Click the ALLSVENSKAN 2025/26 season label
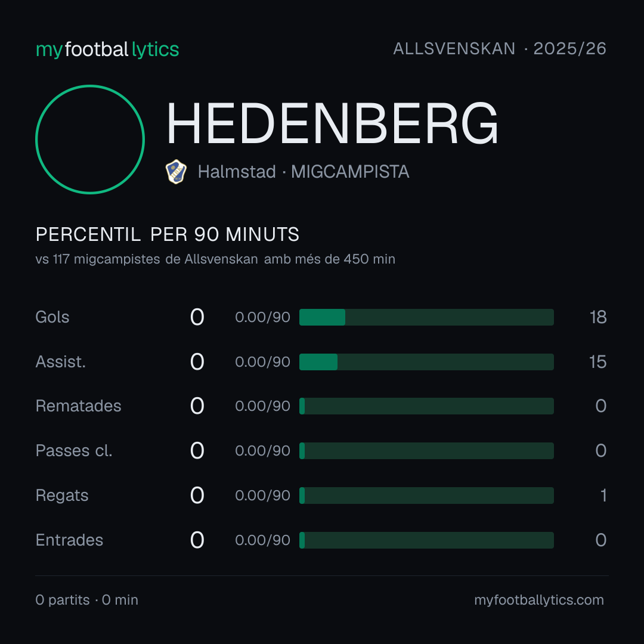644x644 pixels. tap(500, 49)
